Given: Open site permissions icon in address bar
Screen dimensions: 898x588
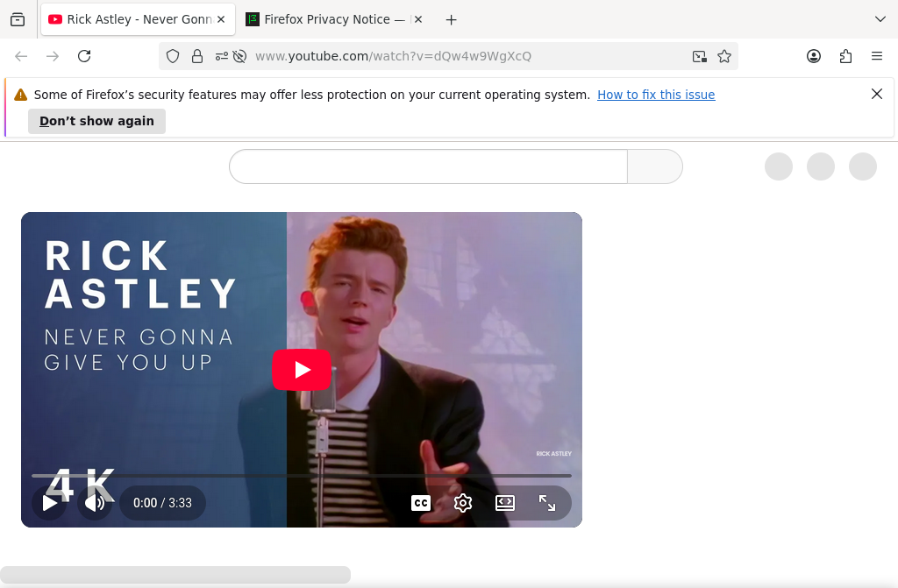Looking at the screenshot, I should tap(222, 56).
